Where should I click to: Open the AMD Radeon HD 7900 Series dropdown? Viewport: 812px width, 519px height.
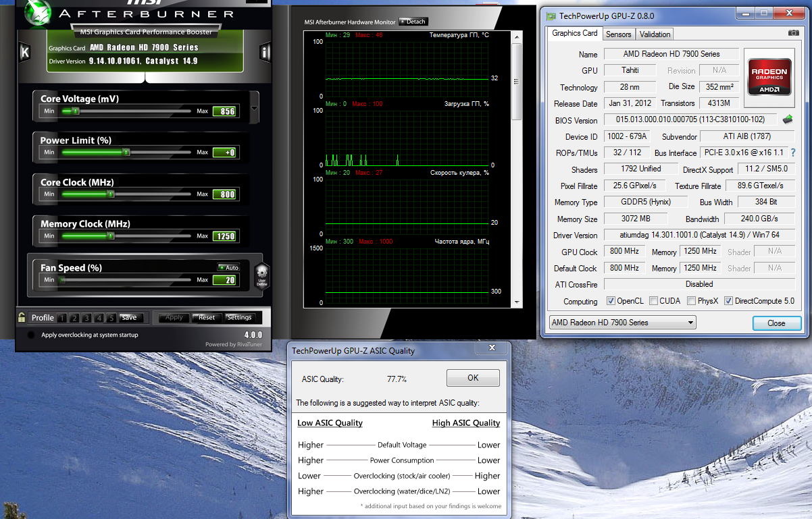pos(622,323)
